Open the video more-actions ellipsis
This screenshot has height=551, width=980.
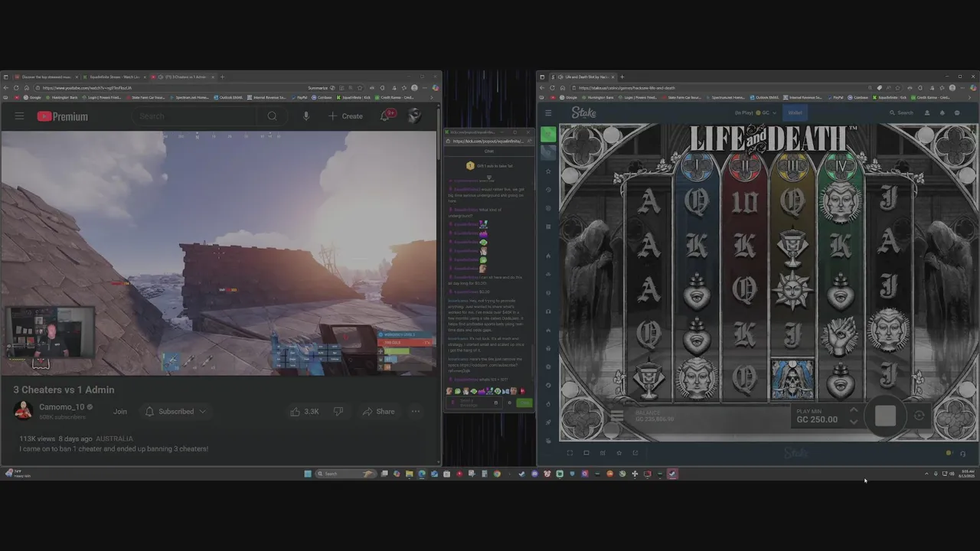(416, 412)
